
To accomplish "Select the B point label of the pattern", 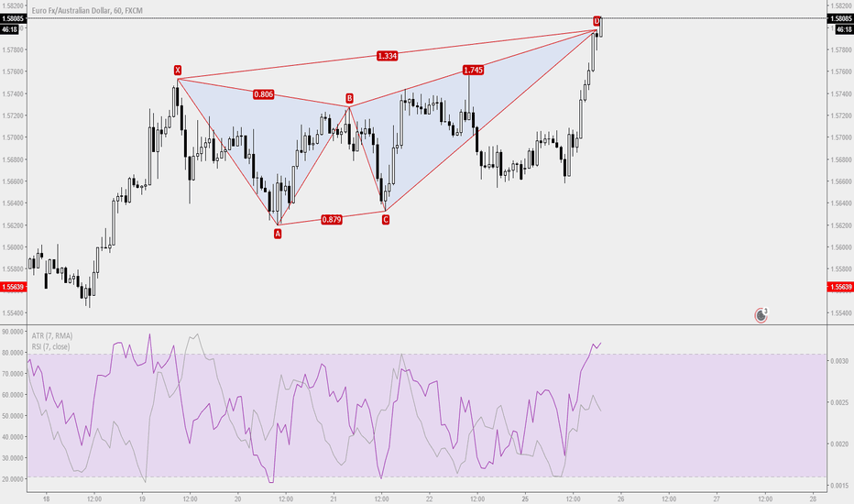I will 350,98.
